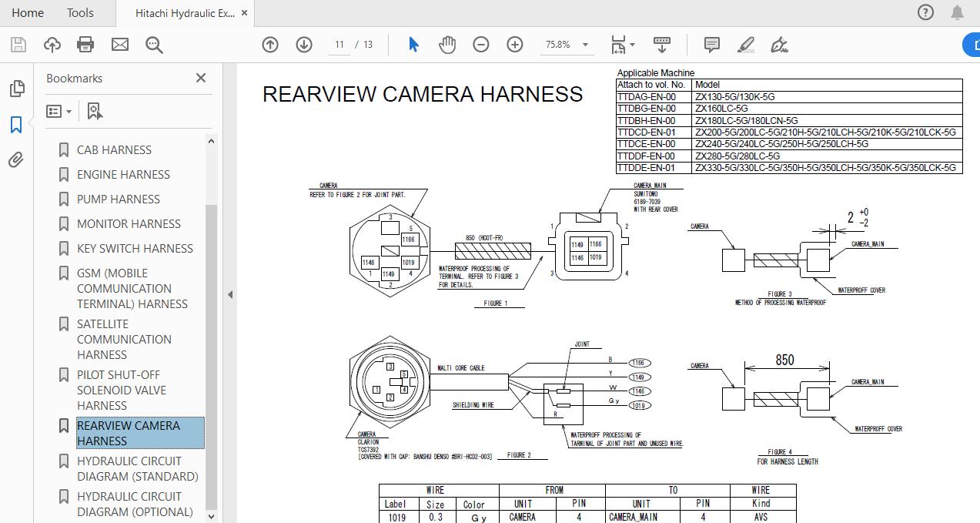The height and width of the screenshot is (523, 980).
Task: Open HYDRAULIC CIRCUIT DIAGRAM (STANDARD) bookmark
Action: (137, 468)
